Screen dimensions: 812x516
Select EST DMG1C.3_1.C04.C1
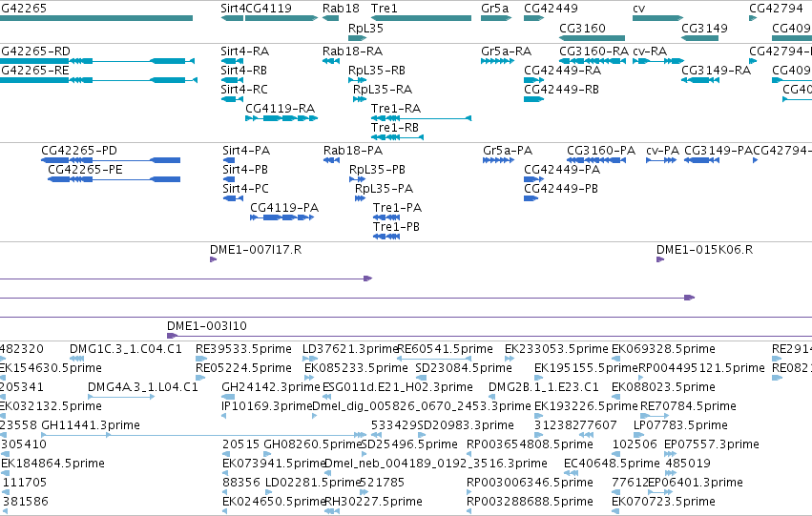(76, 359)
